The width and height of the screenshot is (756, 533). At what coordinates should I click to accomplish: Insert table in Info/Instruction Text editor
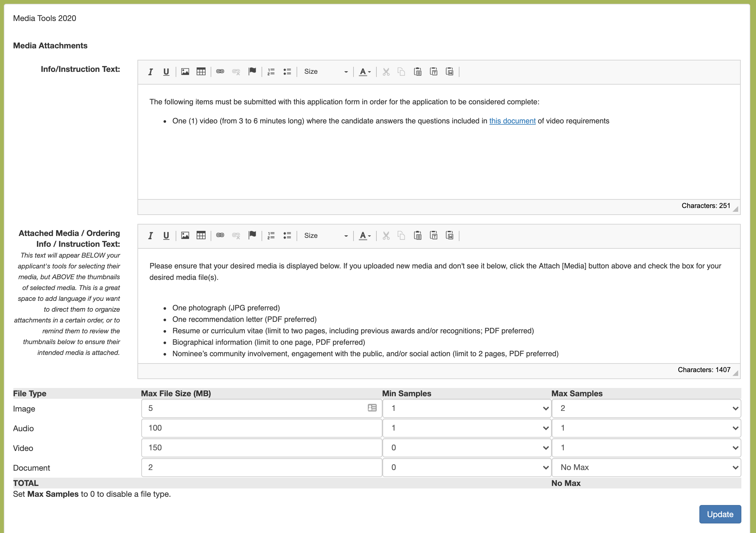[201, 72]
